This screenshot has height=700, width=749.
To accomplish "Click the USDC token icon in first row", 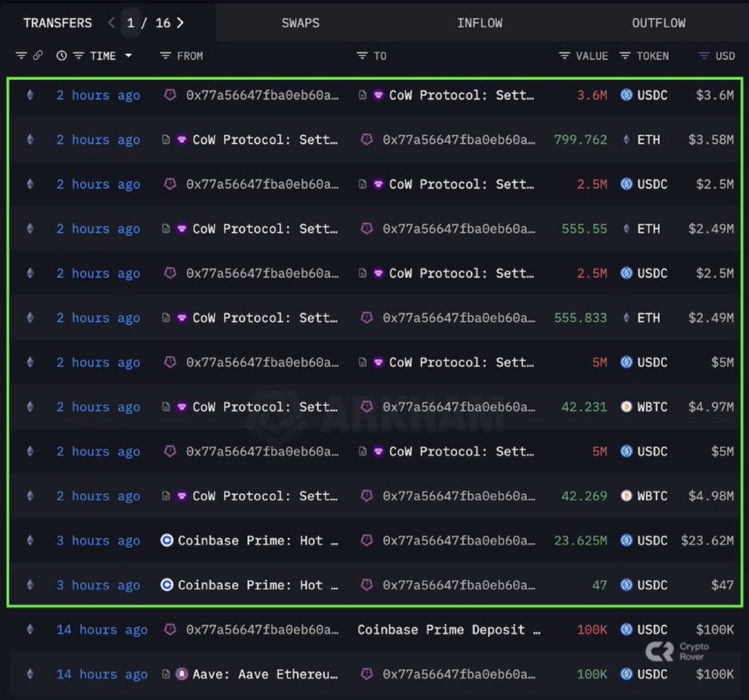I will [627, 95].
